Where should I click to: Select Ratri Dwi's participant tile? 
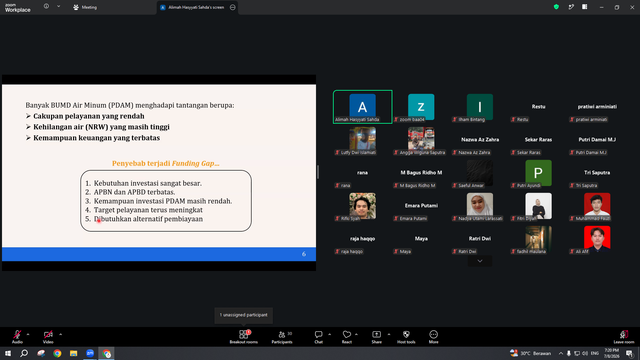point(480,239)
